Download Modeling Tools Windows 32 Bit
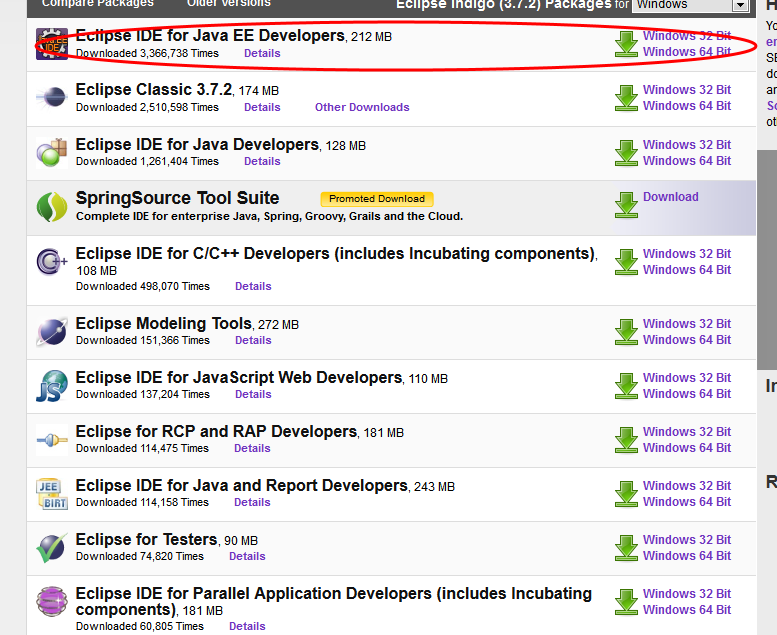The image size is (777, 635). click(x=687, y=324)
